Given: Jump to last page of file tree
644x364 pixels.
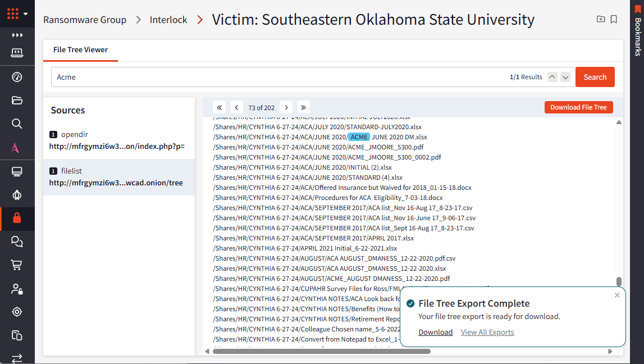Looking at the screenshot, I should pos(304,108).
